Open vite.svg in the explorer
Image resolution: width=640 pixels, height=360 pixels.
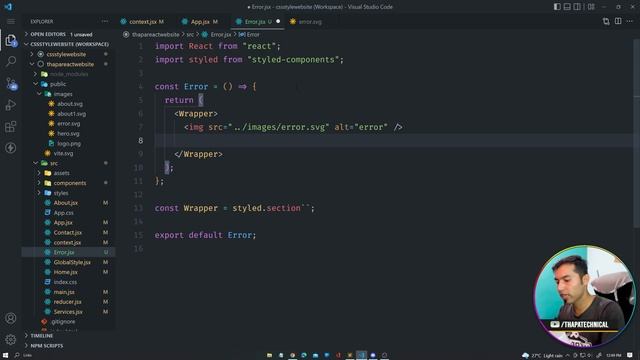(x=63, y=153)
